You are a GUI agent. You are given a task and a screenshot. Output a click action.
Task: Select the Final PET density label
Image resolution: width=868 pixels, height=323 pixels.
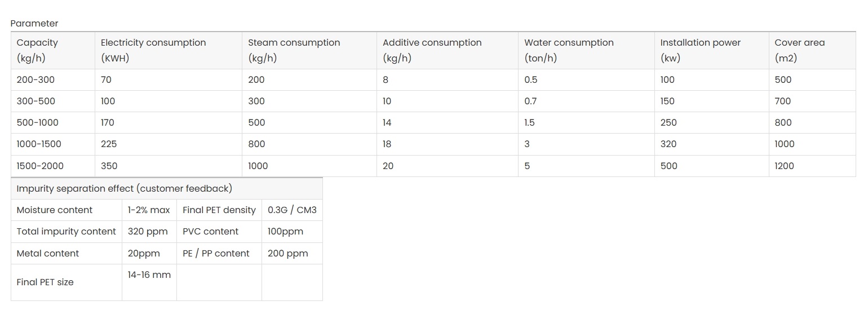(219, 210)
